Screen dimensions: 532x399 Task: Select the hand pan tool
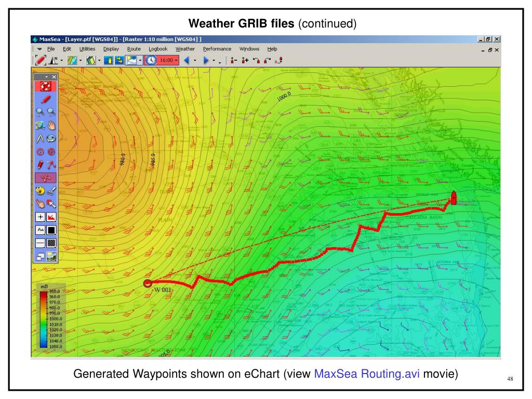[x=51, y=126]
